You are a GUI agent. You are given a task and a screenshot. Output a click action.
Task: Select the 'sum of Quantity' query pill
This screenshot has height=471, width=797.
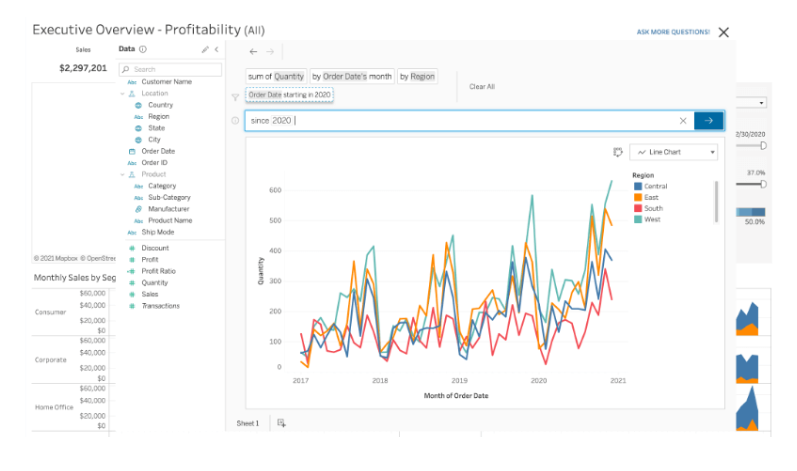275,76
